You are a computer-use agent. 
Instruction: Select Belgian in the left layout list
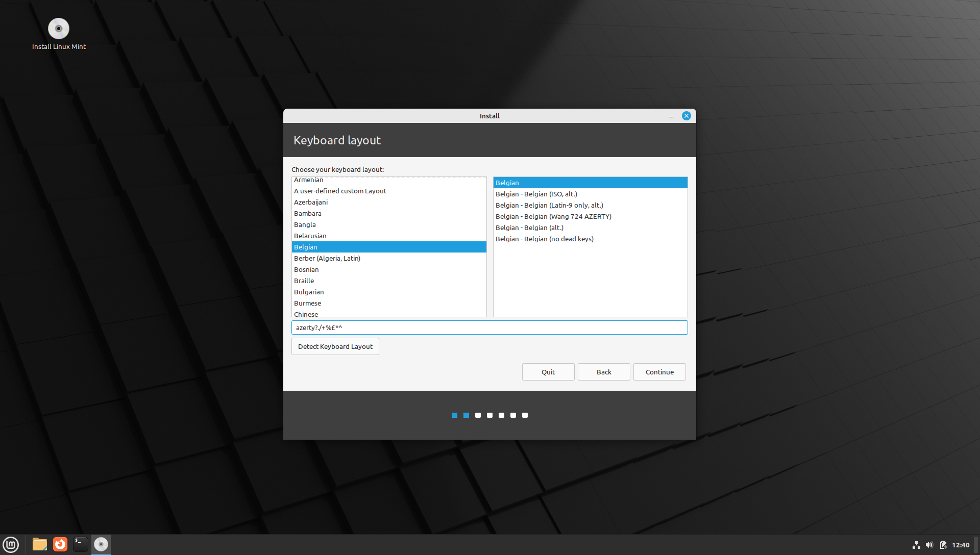click(389, 247)
